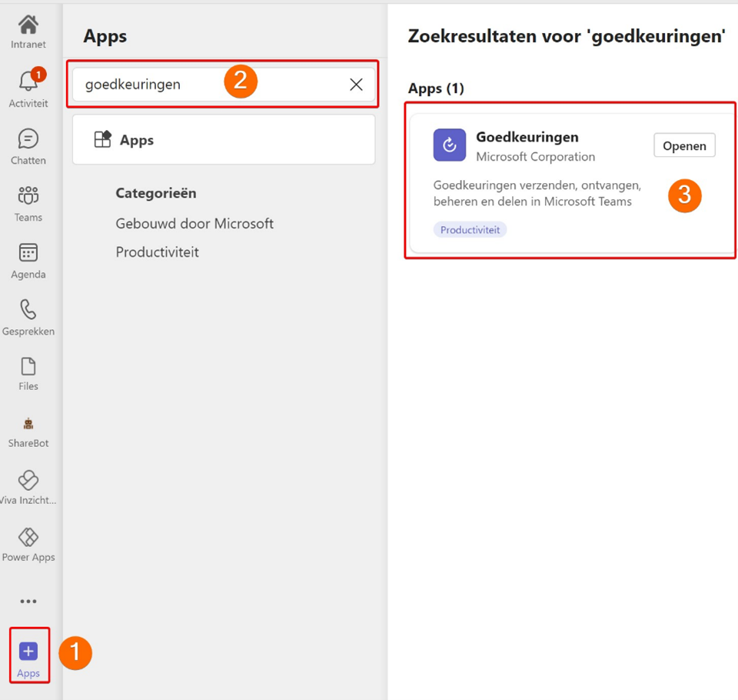
Task: Open Gesprekken phone icon
Action: click(28, 312)
